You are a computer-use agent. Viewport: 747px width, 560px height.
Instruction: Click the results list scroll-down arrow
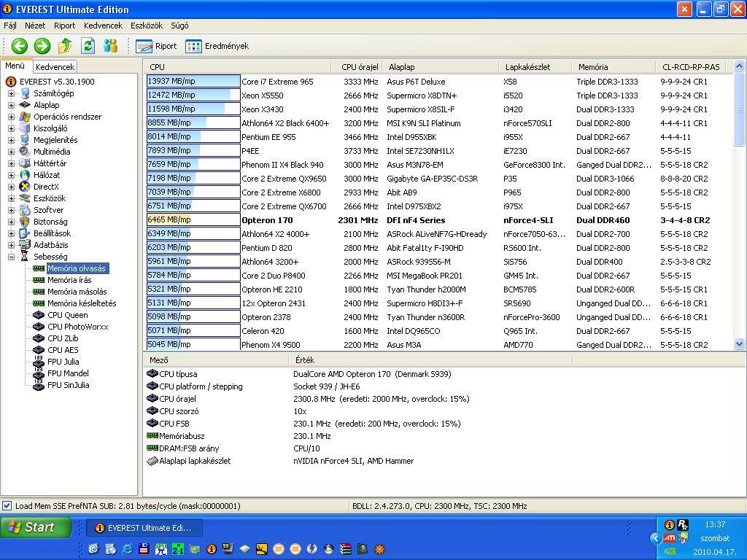tap(740, 344)
